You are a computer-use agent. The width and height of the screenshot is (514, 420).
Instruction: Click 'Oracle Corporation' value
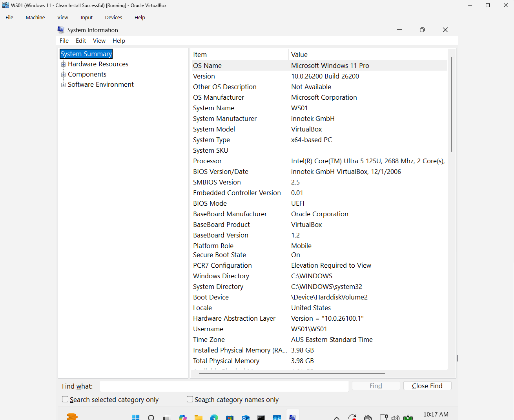pos(320,214)
